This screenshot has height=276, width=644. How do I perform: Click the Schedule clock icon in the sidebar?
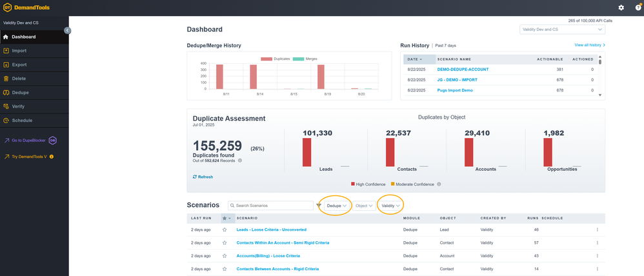(x=6, y=121)
